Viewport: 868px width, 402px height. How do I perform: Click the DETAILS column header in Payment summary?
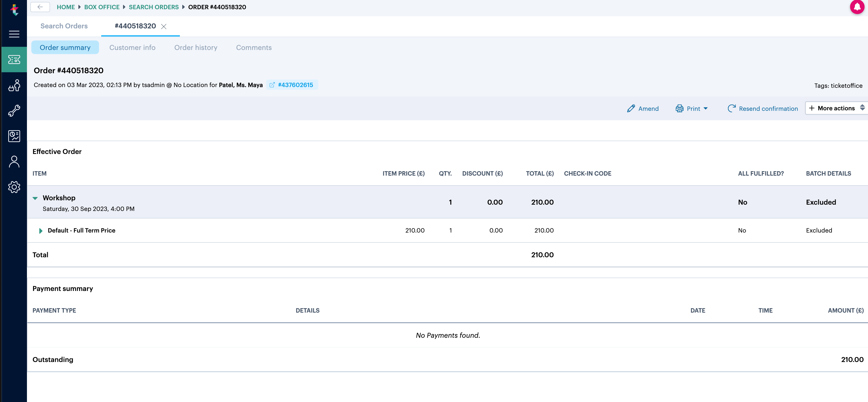(307, 310)
